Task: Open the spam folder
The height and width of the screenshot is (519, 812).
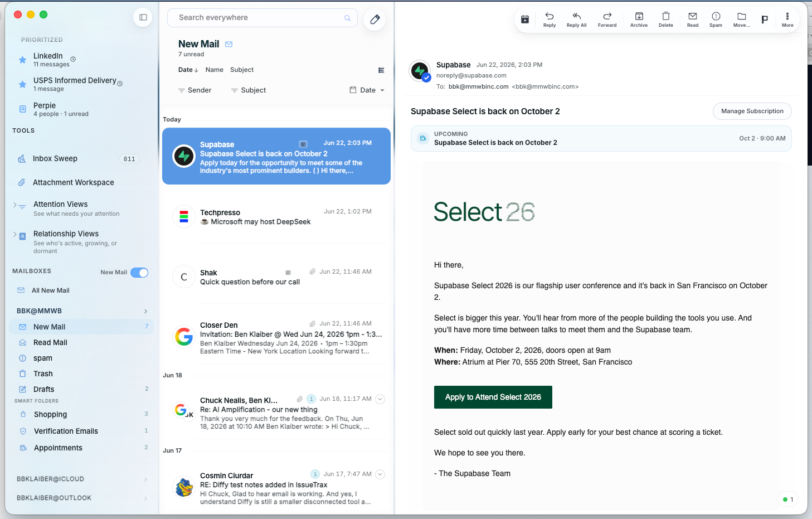Action: coord(82,358)
